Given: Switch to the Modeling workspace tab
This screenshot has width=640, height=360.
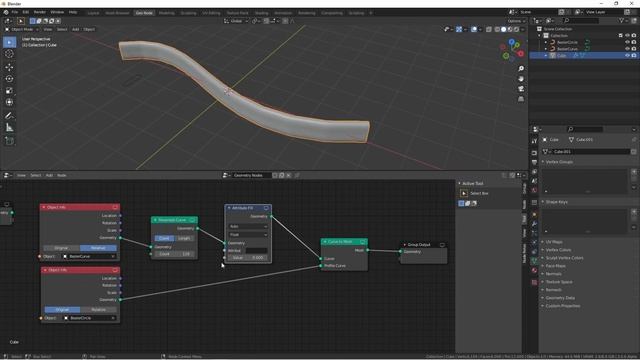Looking at the screenshot, I should click(167, 13).
